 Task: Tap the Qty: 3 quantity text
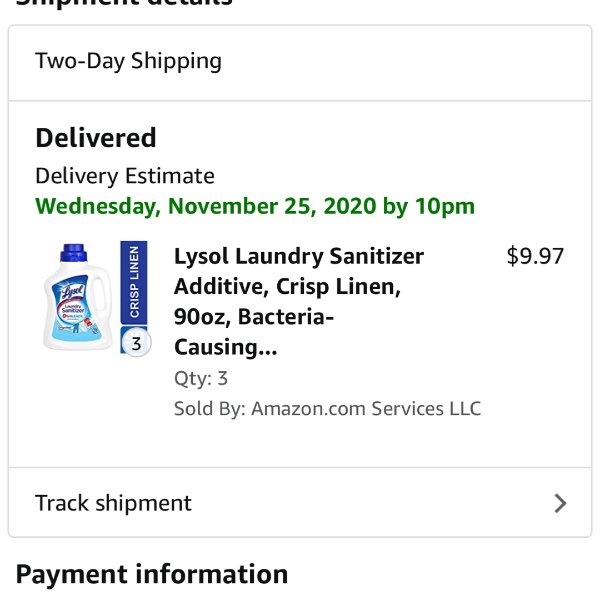point(201,378)
